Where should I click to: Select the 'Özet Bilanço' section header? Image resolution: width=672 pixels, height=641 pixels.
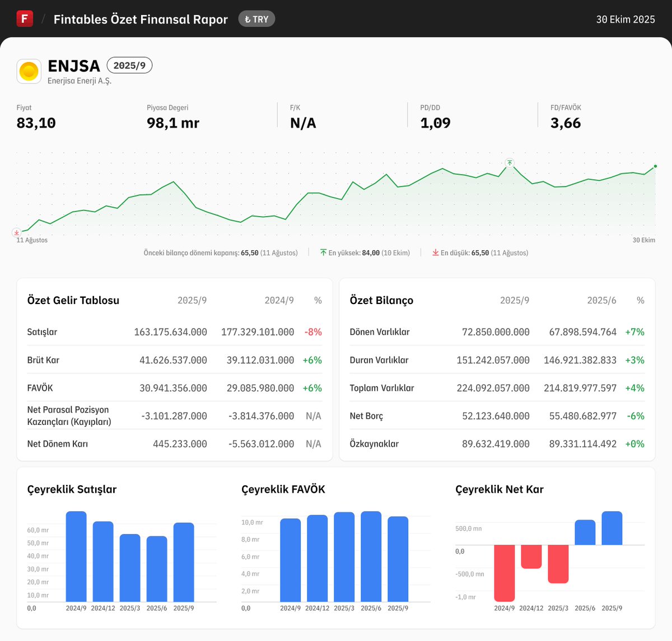[381, 300]
